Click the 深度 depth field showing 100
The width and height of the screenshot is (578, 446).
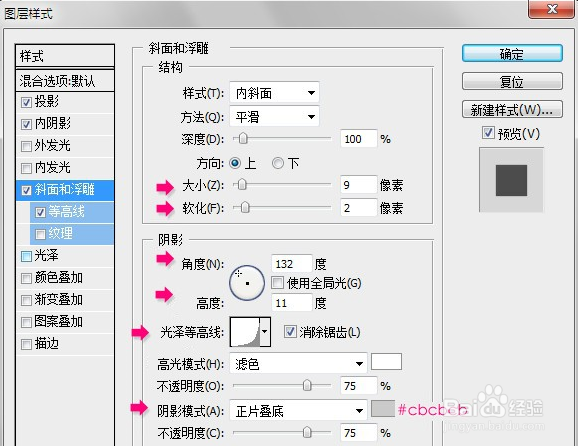(359, 139)
